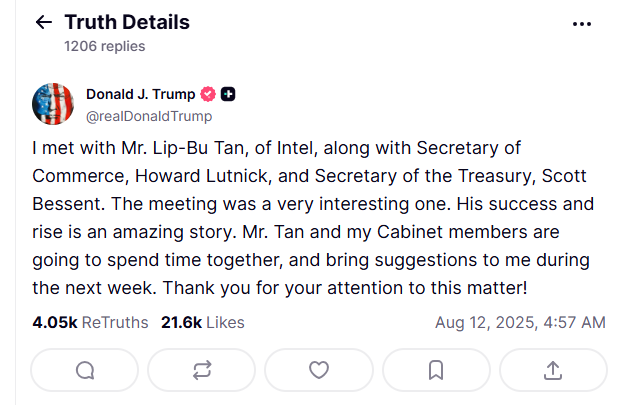Click the red verified checkmark badge
The height and width of the screenshot is (405, 617).
[208, 94]
